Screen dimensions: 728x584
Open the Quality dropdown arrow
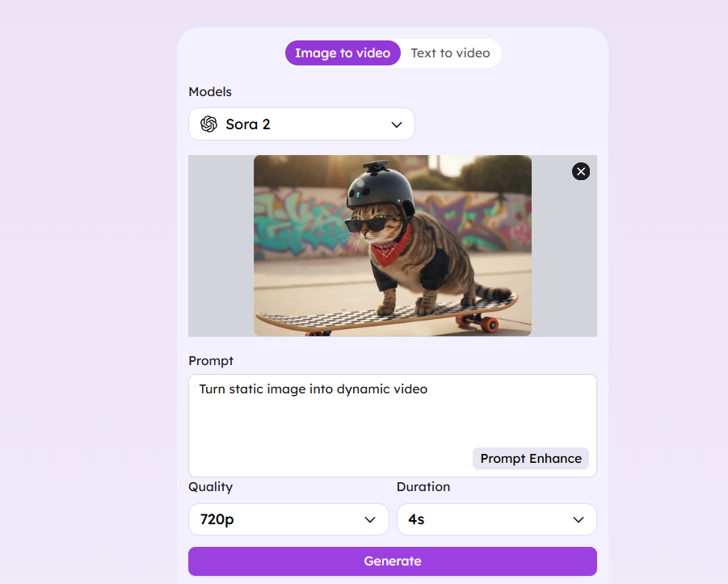tap(370, 519)
